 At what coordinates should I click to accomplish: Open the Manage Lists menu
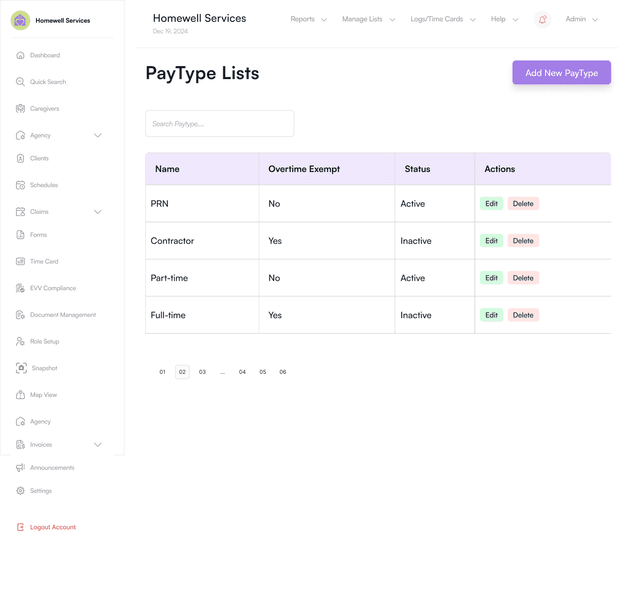[x=368, y=19]
